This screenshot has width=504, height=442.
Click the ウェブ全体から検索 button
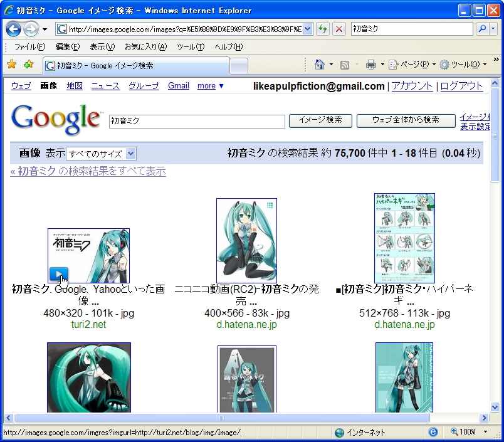406,120
